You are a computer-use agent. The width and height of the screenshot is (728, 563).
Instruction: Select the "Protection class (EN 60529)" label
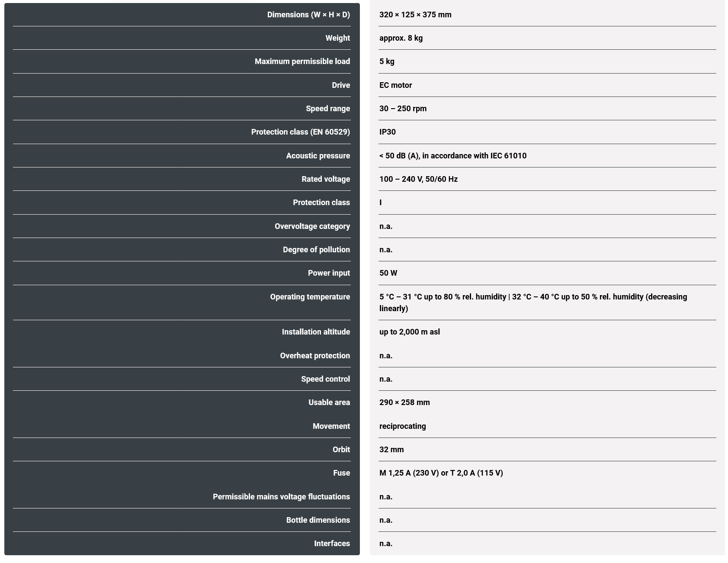point(300,132)
